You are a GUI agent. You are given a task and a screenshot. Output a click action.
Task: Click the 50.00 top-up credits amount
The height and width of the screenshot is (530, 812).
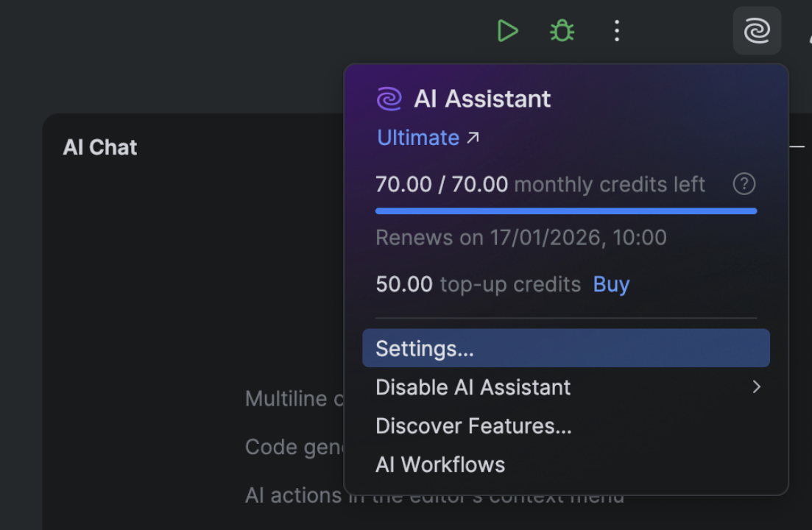tap(404, 284)
